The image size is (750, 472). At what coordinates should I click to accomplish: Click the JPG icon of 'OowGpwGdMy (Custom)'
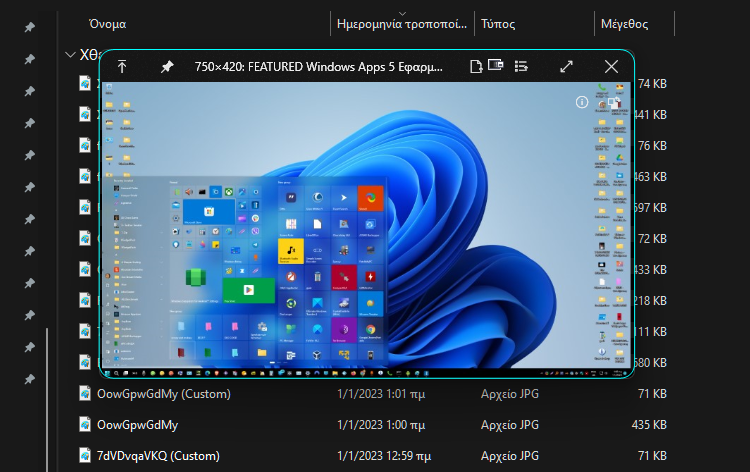pos(85,394)
